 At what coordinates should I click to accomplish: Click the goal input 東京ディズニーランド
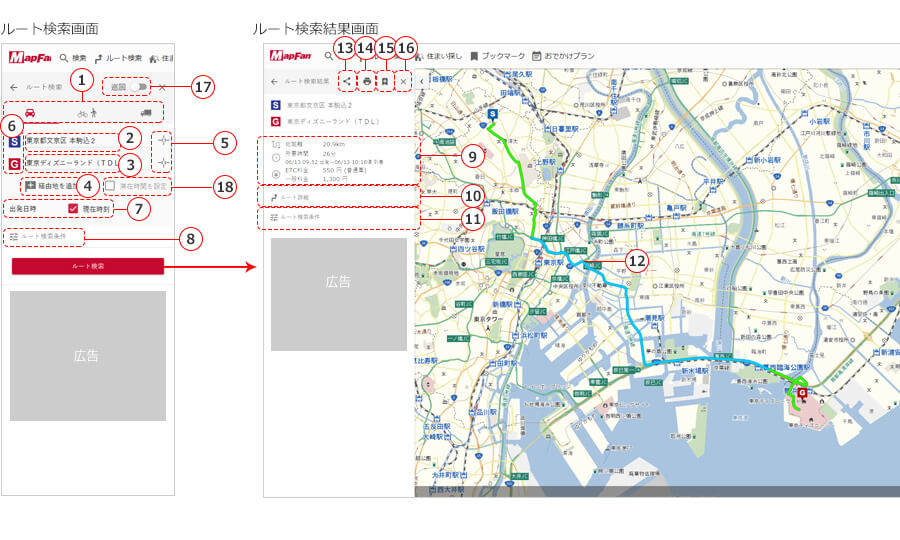click(x=71, y=163)
